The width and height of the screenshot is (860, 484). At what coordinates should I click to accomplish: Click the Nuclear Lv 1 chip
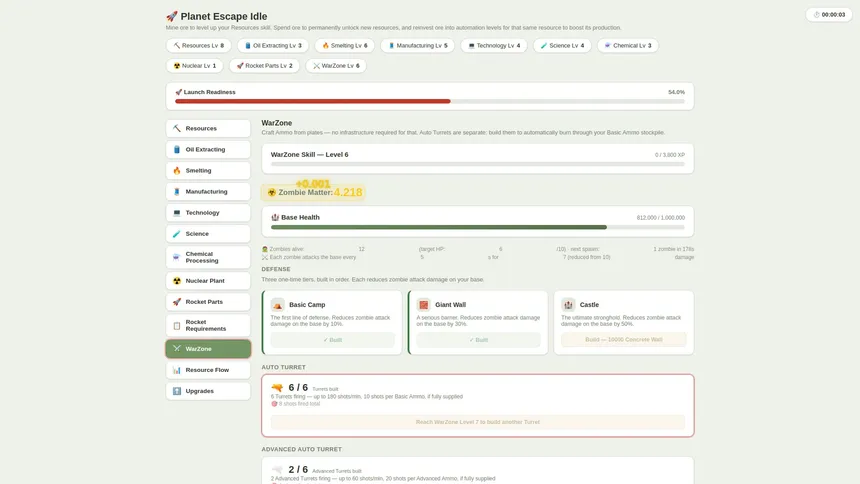tap(195, 66)
